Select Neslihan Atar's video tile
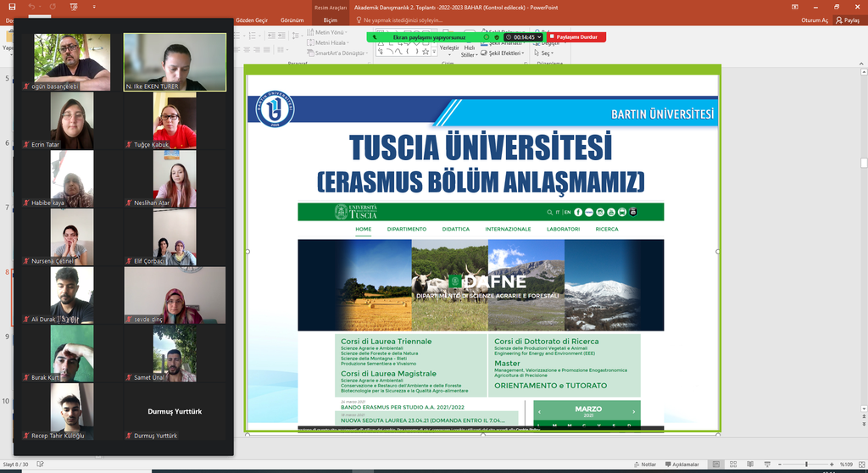The height and width of the screenshot is (473, 868). pyautogui.click(x=175, y=179)
